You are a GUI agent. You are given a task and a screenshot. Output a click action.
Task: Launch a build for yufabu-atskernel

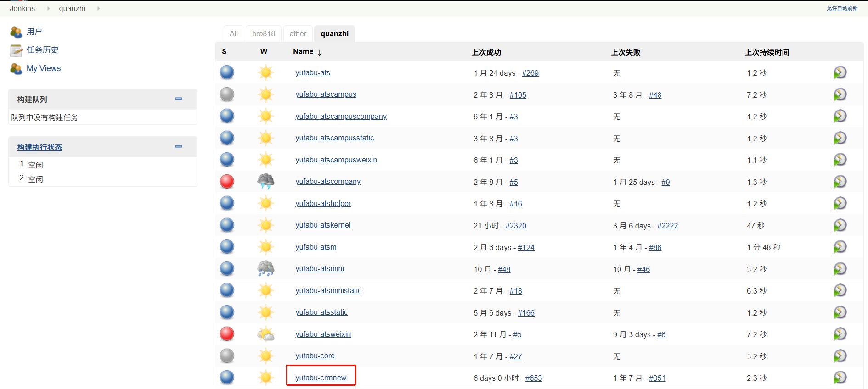point(840,225)
